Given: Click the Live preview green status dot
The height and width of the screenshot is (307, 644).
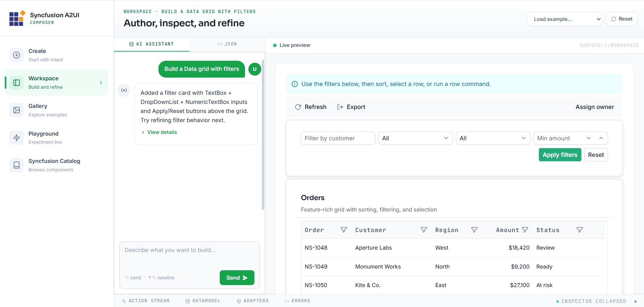Looking at the screenshot, I should (275, 45).
